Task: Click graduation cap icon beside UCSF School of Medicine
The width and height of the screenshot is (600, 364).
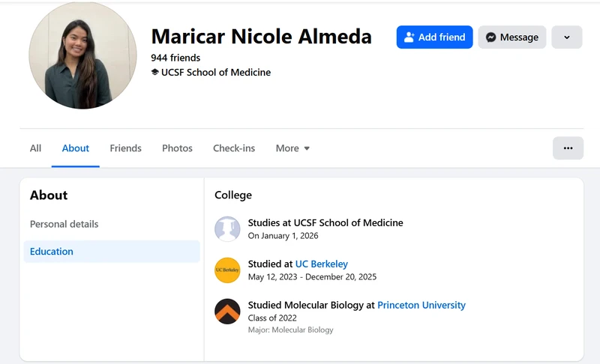Action: coord(155,72)
